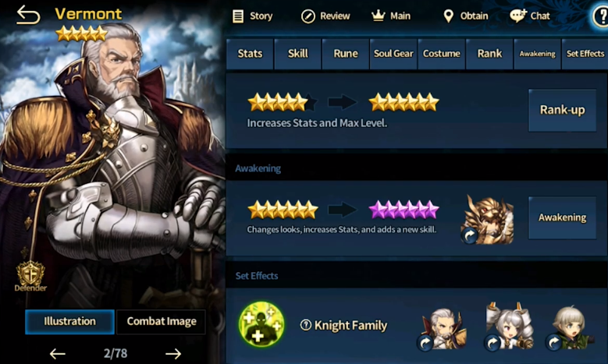608x364 pixels.
Task: Go to next hero with right arrow
Action: (173, 354)
